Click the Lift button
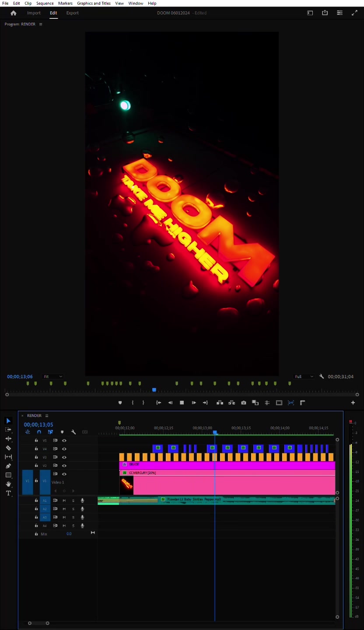Viewport: 364px width, 630px height. pos(220,402)
